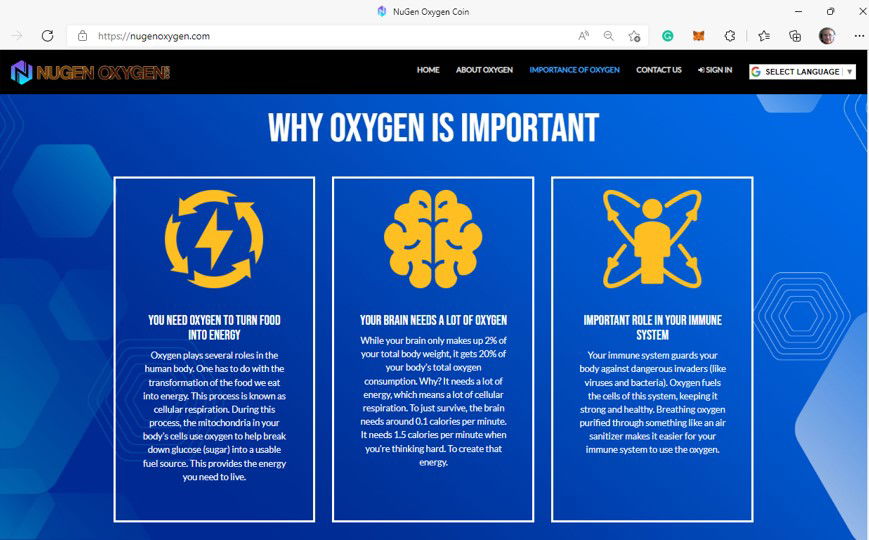Open the About Oxygen page
Viewport: 869px width, 540px height.
coord(484,70)
